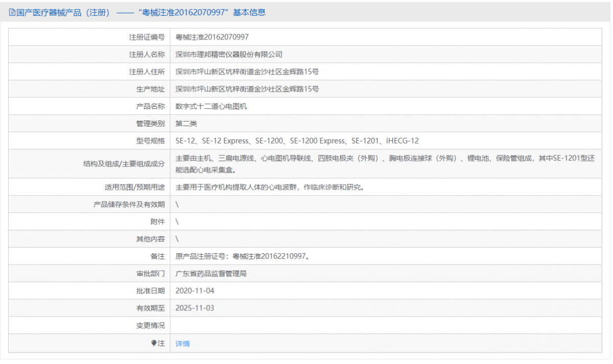
Task: Select remark 原产品注册证号：粤械注准20162210997
Action: [242, 256]
